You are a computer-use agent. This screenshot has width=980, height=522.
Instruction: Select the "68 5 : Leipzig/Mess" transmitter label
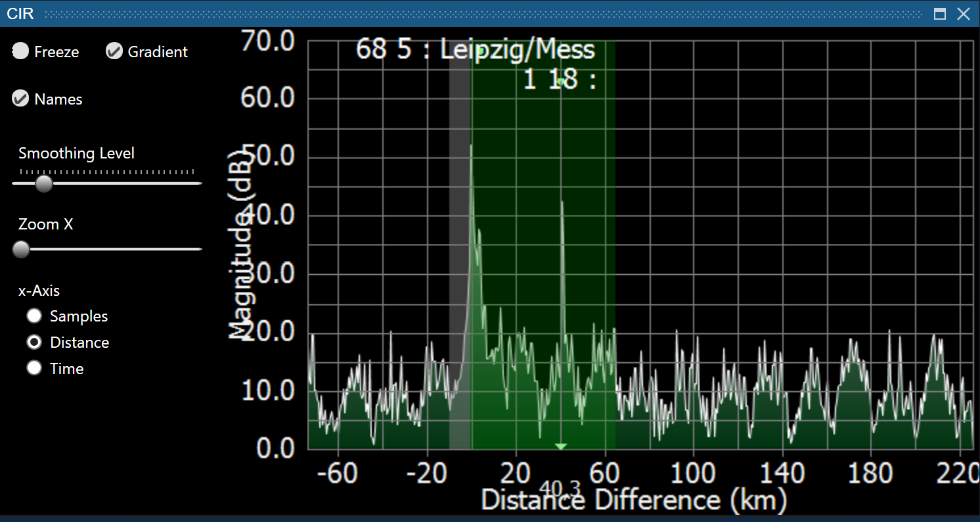pos(475,50)
